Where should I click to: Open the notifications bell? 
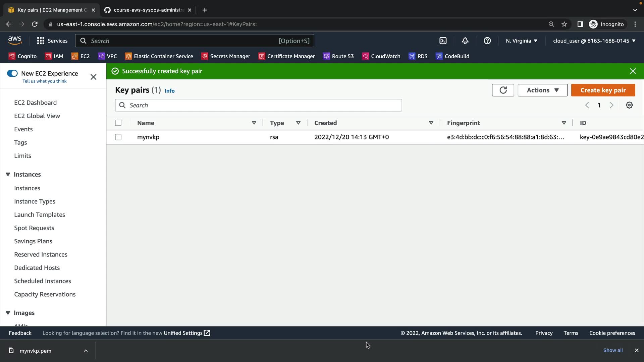[465, 41]
